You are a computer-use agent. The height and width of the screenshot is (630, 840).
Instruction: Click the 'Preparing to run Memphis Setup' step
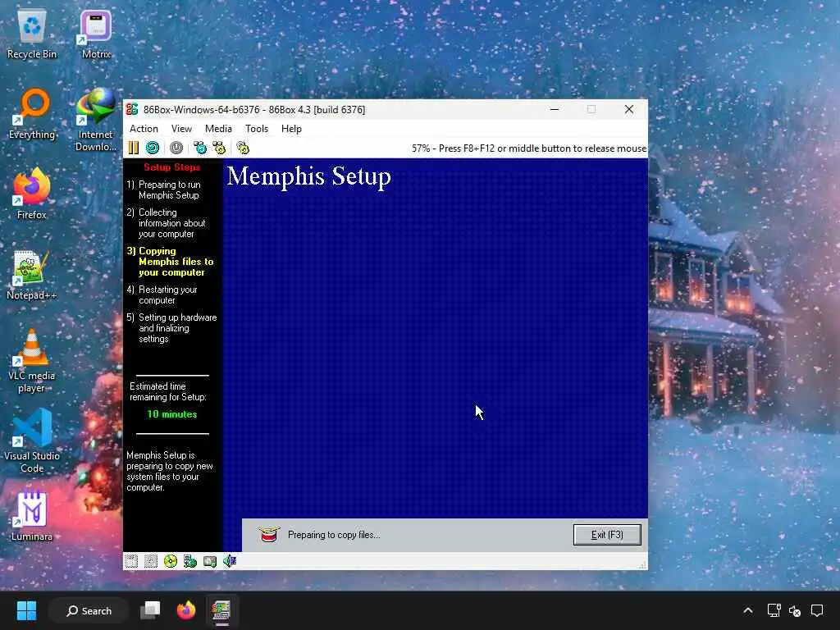click(164, 189)
